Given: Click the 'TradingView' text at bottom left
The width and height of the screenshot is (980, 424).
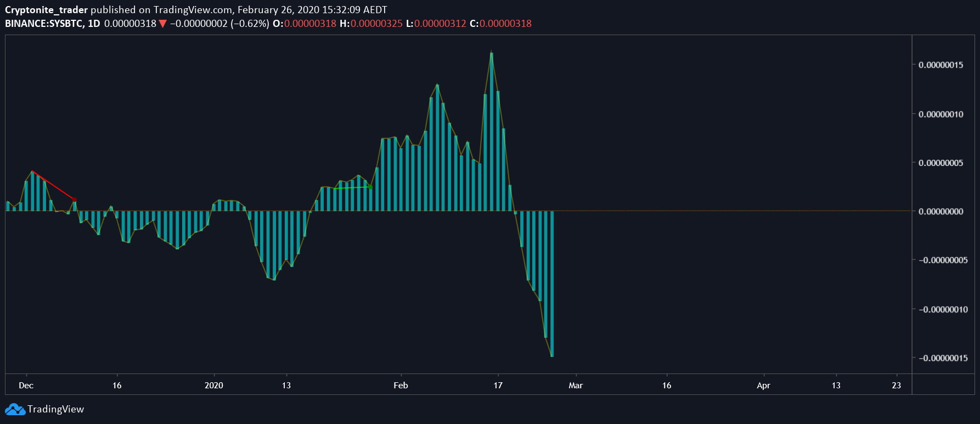Looking at the screenshot, I should pos(55,409).
